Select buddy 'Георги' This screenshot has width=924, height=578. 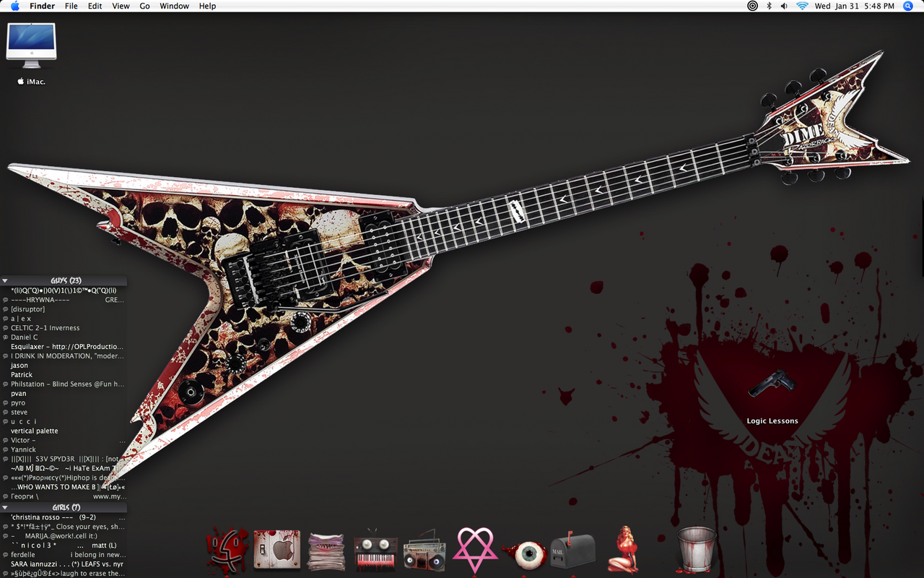pyautogui.click(x=64, y=497)
